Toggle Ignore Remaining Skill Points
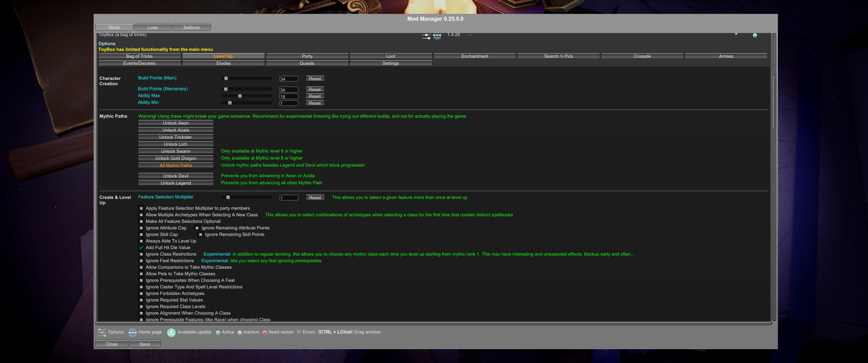Screen dimensions: 868x363 coord(201,235)
